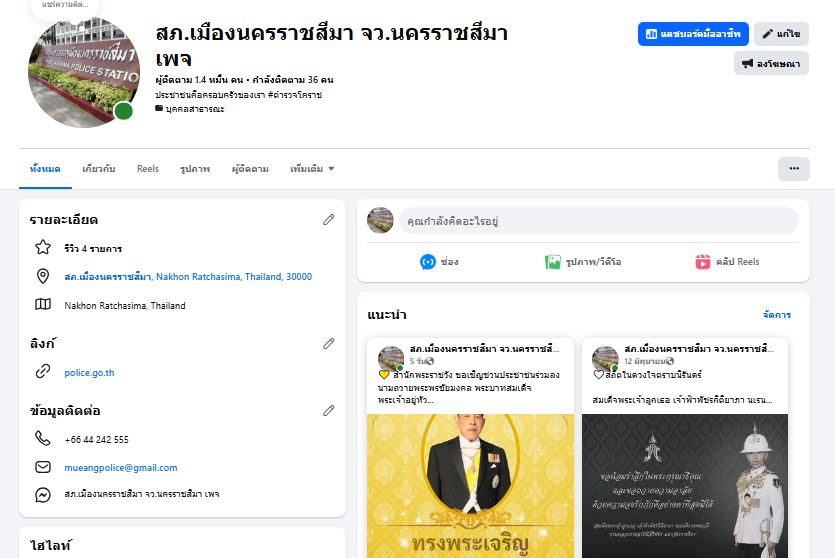Click the second featured post page name

click(x=699, y=349)
